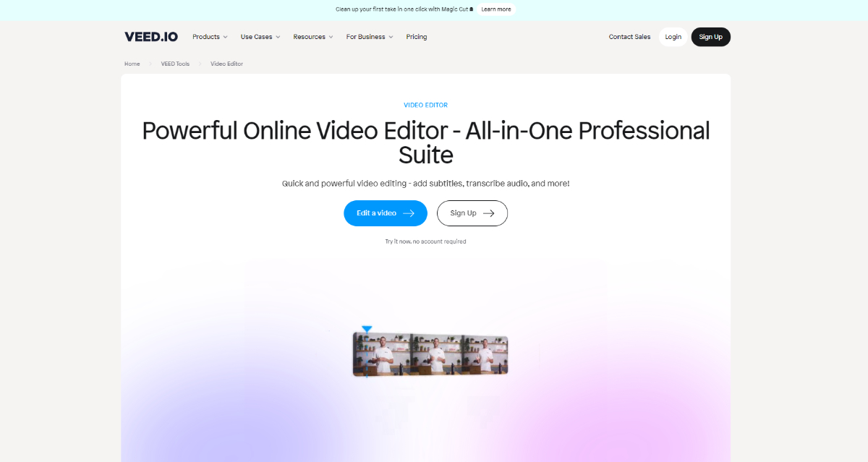The image size is (868, 462).
Task: Click the black Sign Up button in header
Action: coord(711,37)
